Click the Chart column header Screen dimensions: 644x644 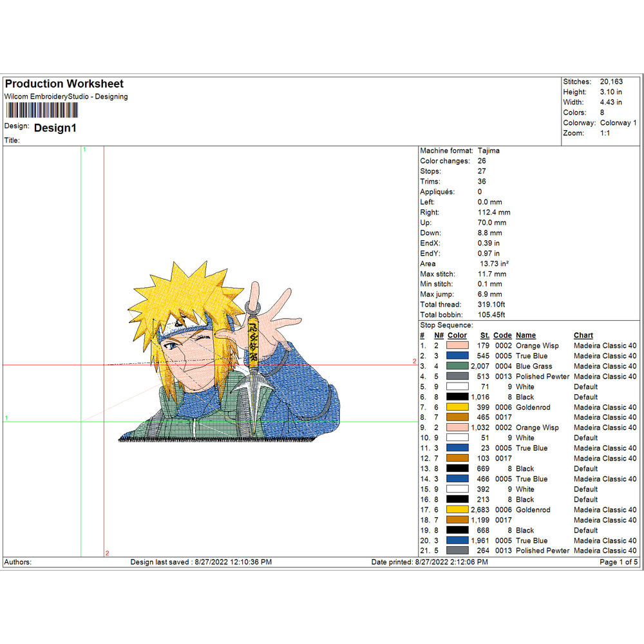coord(583,336)
